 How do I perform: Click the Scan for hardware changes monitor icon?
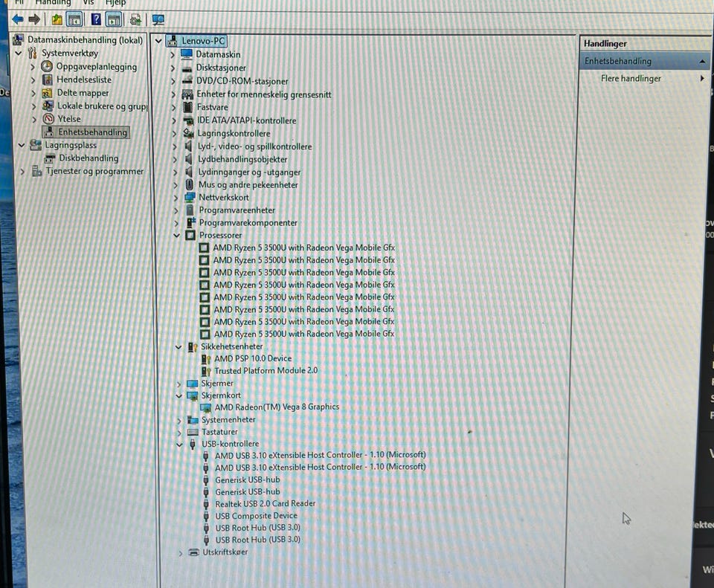158,19
